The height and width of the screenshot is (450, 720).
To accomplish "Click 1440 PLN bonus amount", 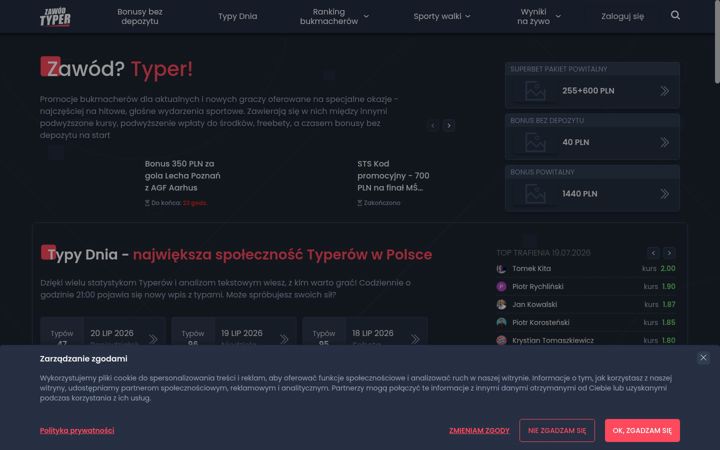I will tap(580, 194).
